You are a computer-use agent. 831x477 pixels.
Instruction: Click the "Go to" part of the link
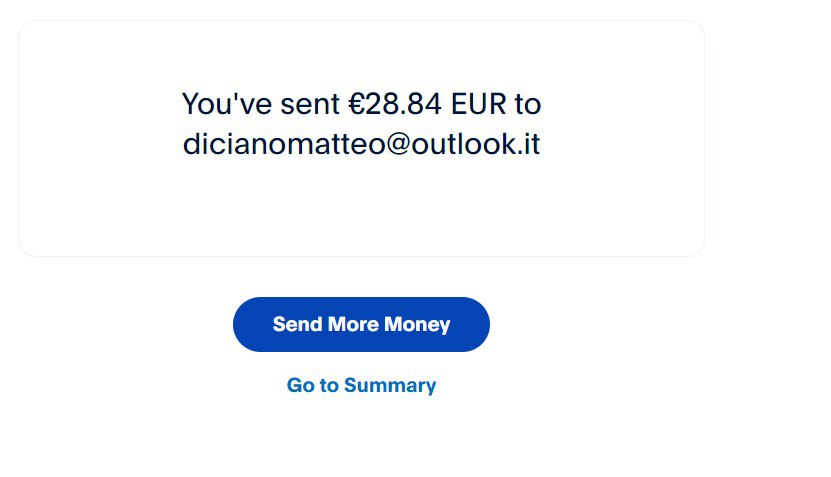click(313, 385)
